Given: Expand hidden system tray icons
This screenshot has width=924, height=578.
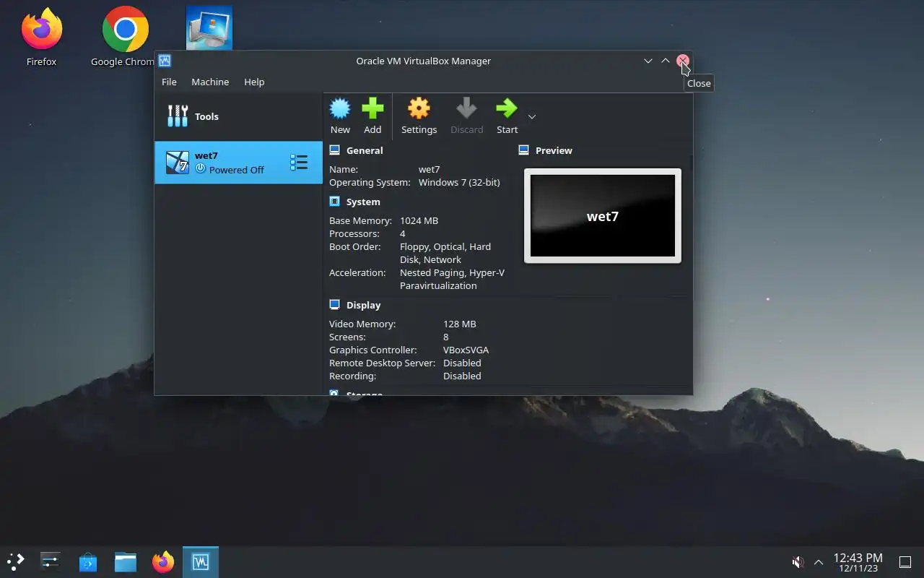Looking at the screenshot, I should click(819, 562).
